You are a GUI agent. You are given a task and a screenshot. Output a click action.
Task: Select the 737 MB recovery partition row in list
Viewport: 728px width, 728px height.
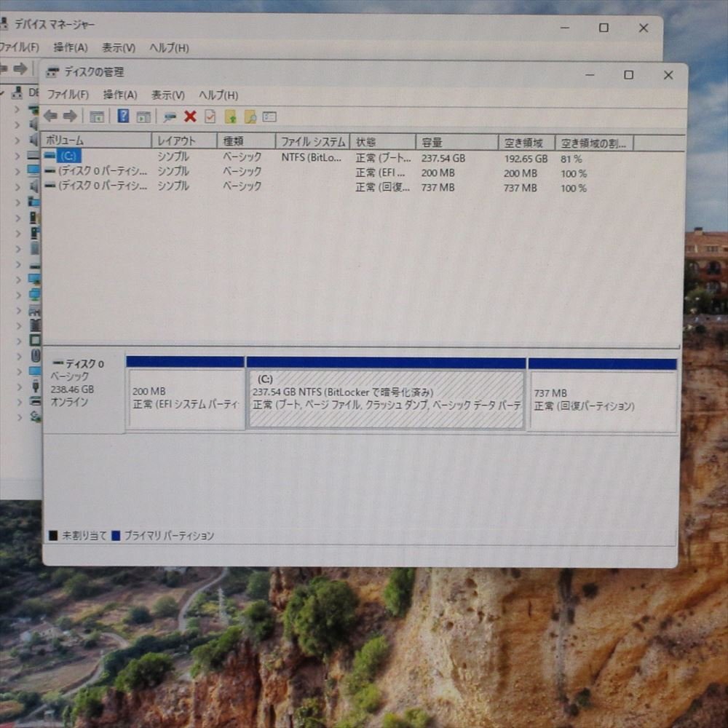[316, 187]
